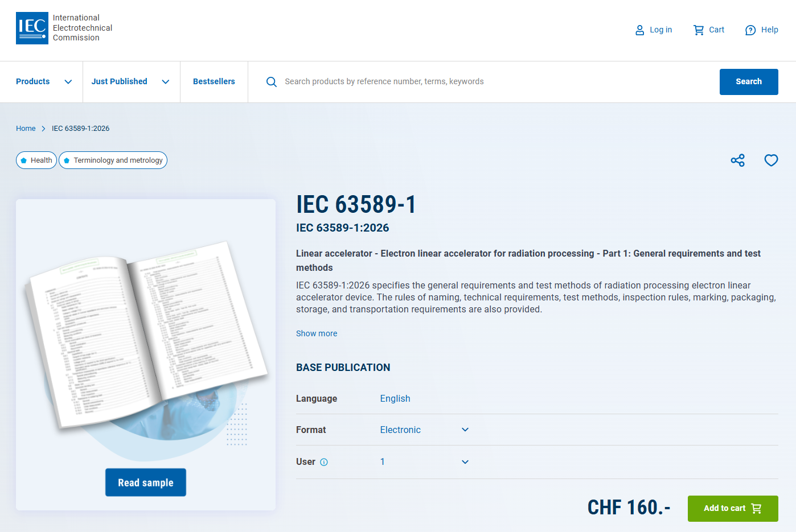
Task: Expand the Products menu
Action: point(44,82)
